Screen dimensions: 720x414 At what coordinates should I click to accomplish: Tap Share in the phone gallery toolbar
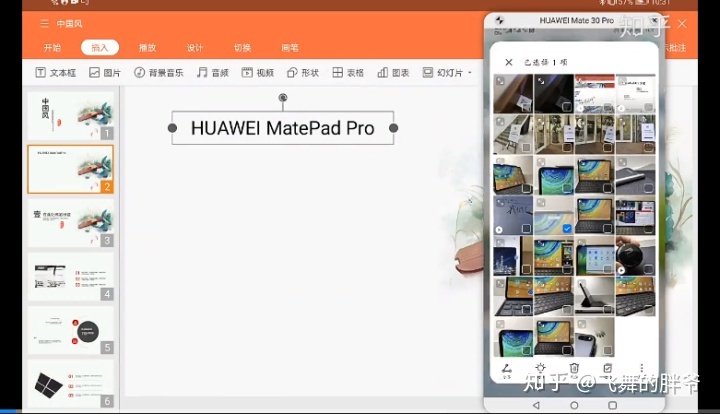click(506, 370)
